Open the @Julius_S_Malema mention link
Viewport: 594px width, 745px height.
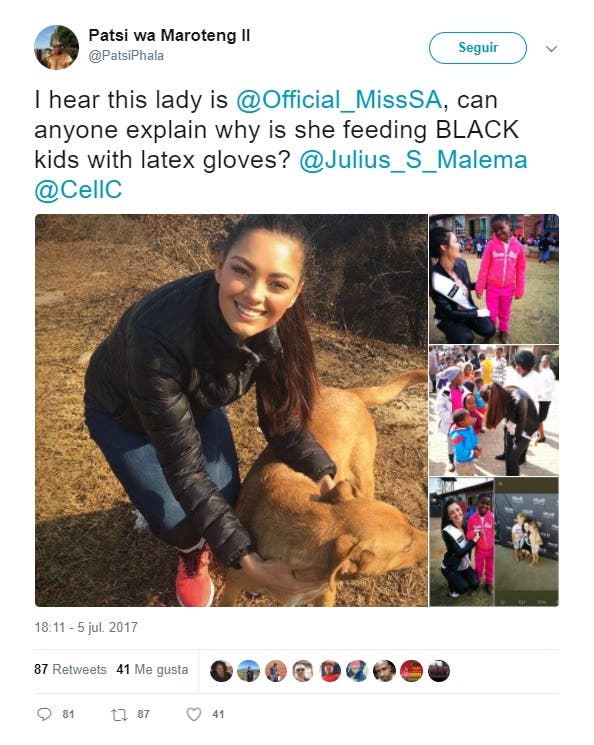coord(413,160)
